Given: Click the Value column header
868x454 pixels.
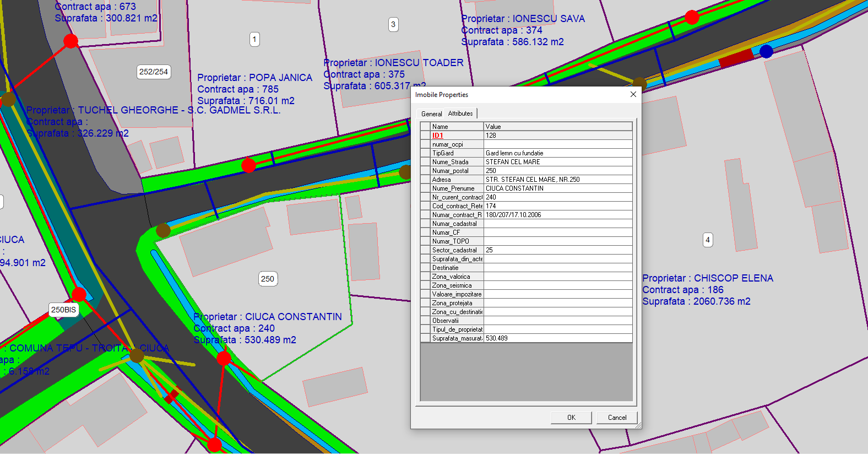Looking at the screenshot, I should [557, 127].
